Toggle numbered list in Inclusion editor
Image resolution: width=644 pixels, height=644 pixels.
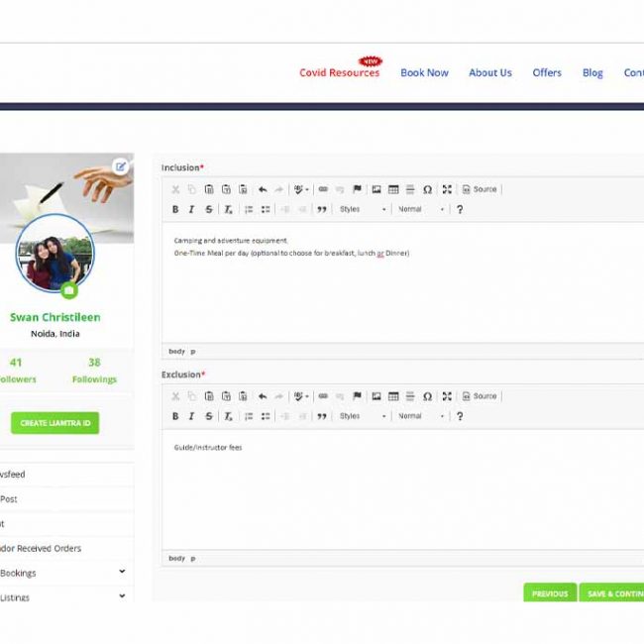click(249, 209)
